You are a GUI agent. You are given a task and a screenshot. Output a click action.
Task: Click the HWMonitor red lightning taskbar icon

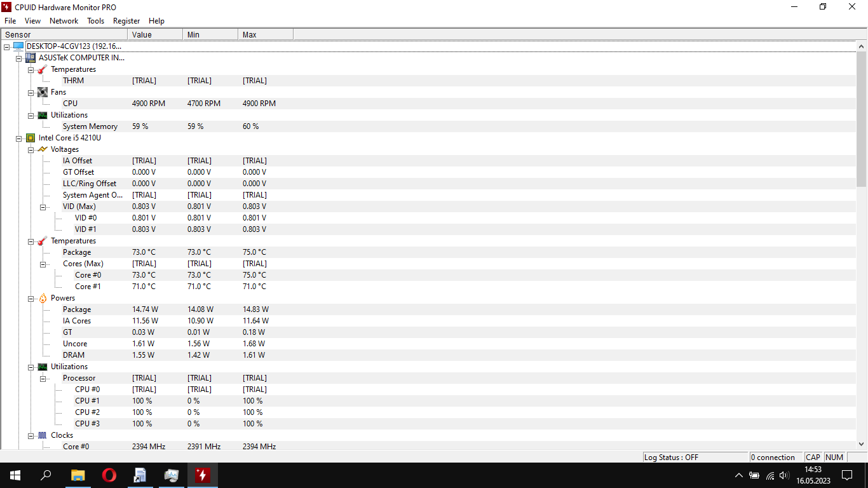(203, 475)
